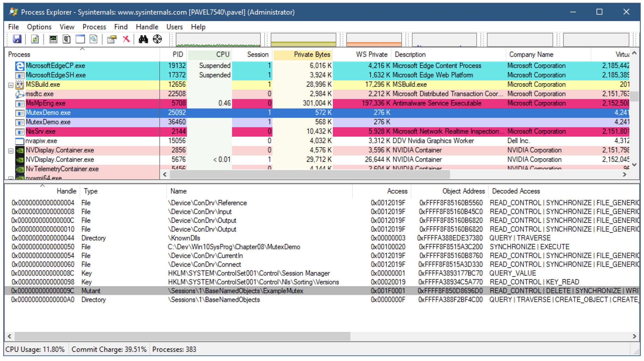Click the MSBuild.exe process icon
This screenshot has width=644, height=361.
point(19,85)
